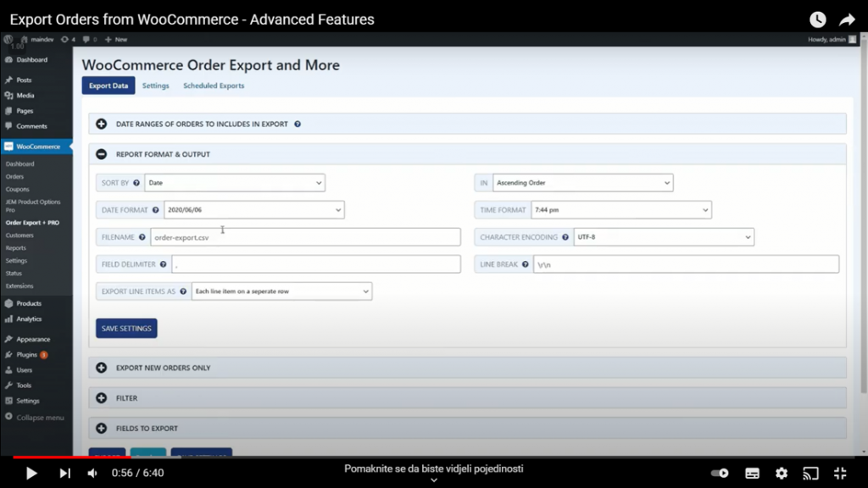Screen dimensions: 868x488
Task: Expand Date Ranges of Orders section
Action: click(102, 124)
